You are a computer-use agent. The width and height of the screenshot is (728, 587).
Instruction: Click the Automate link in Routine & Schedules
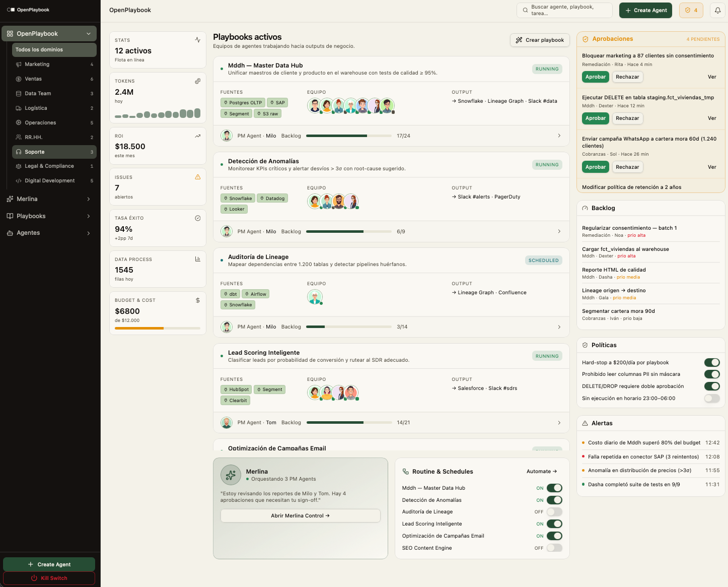(542, 472)
